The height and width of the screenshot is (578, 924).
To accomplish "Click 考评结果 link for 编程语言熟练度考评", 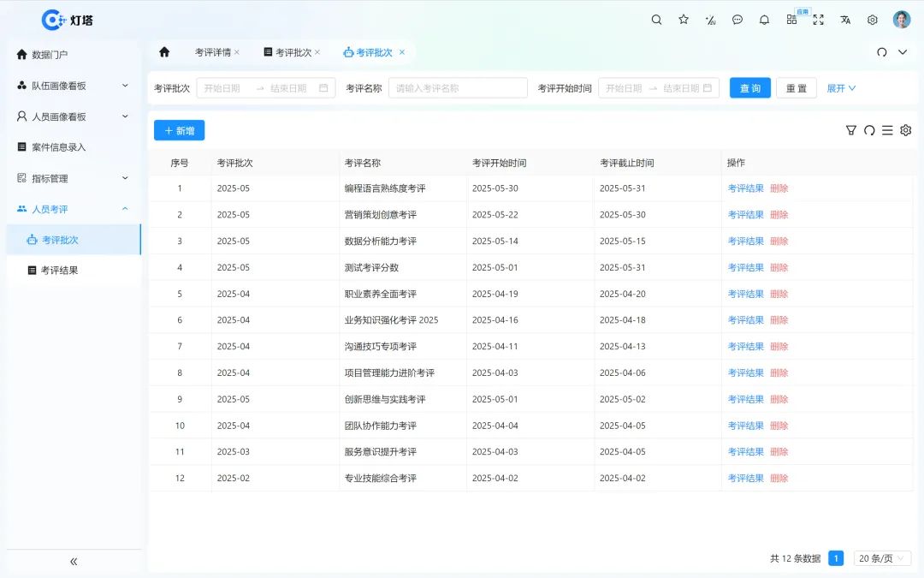I will click(x=745, y=188).
